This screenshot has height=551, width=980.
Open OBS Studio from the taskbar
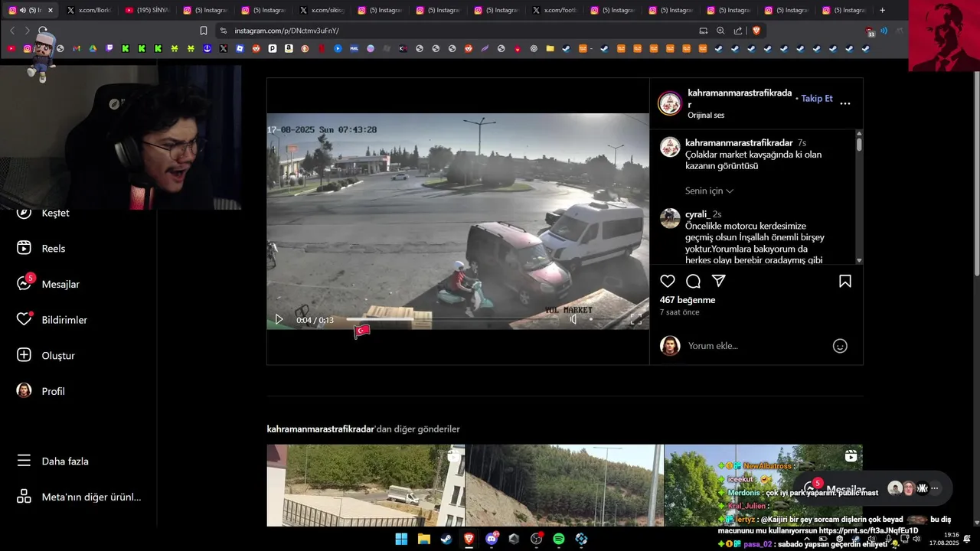[537, 539]
